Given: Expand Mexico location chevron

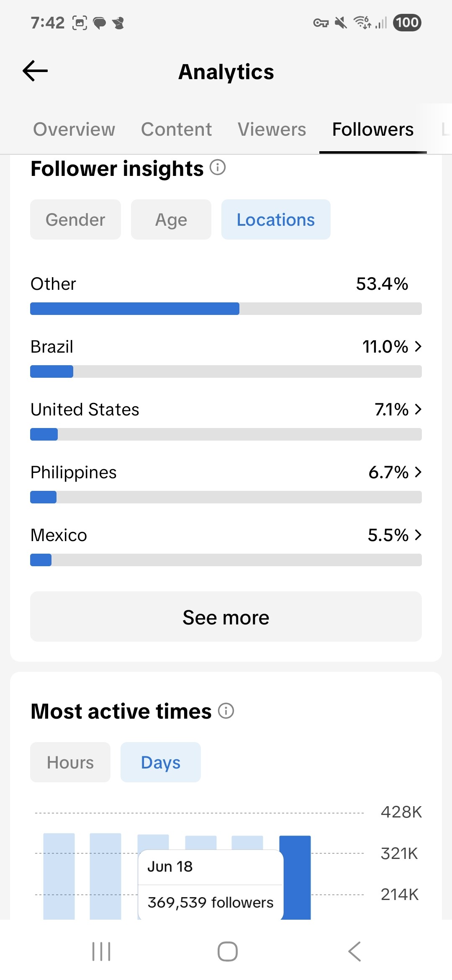Looking at the screenshot, I should click(x=418, y=535).
